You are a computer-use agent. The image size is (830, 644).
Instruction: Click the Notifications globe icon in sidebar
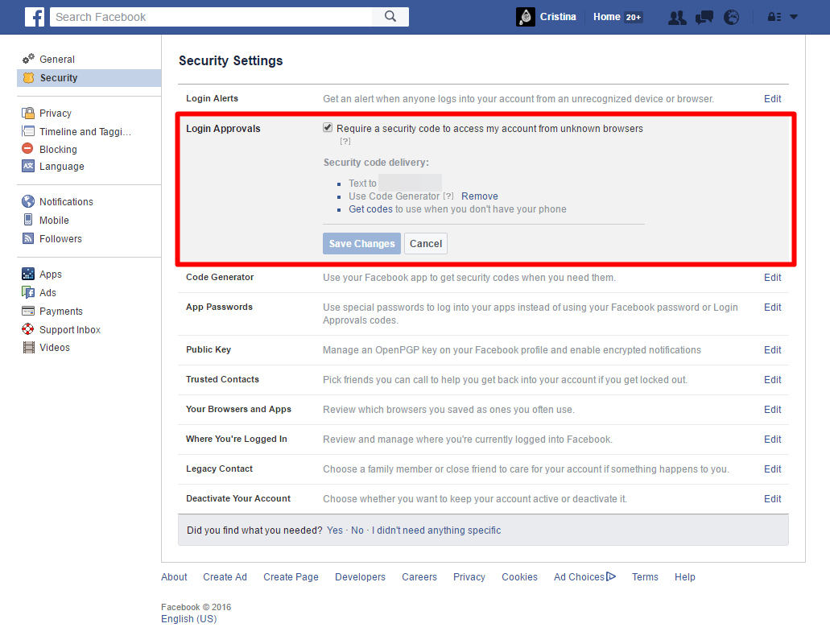28,201
